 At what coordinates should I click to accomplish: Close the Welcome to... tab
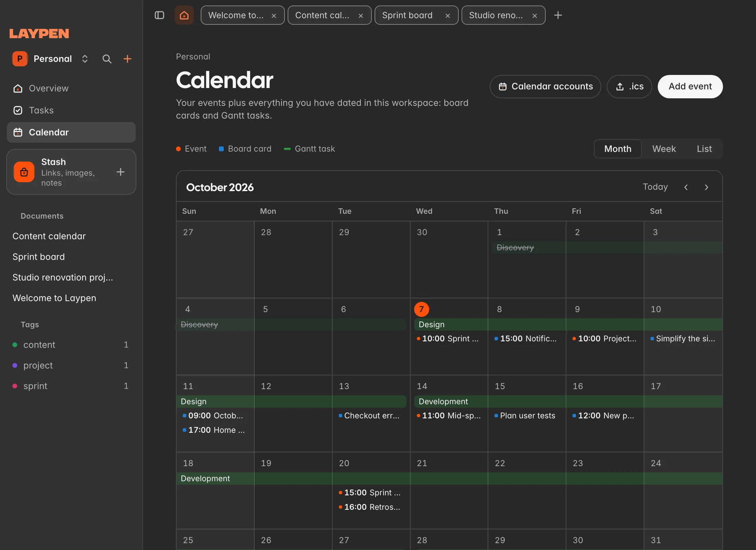pyautogui.click(x=274, y=15)
